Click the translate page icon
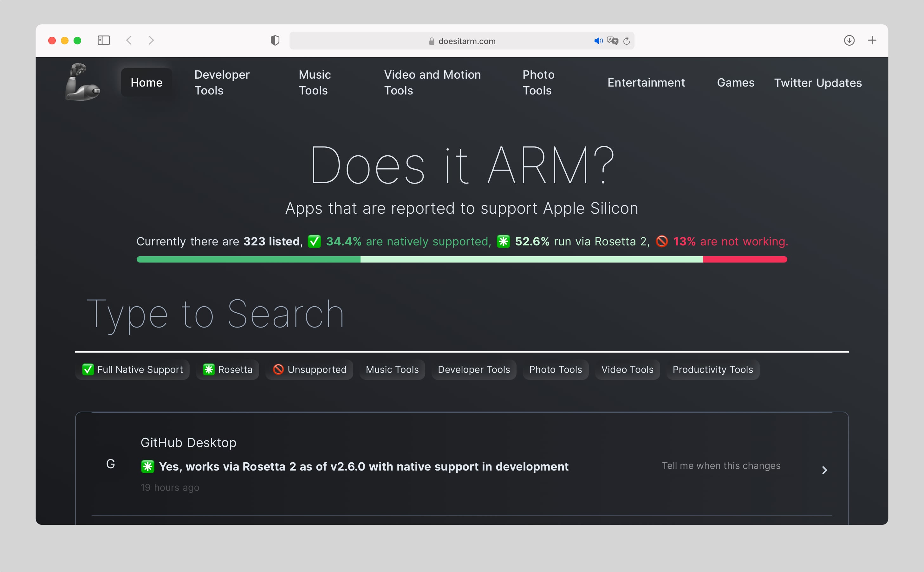The width and height of the screenshot is (924, 572). pyautogui.click(x=612, y=41)
